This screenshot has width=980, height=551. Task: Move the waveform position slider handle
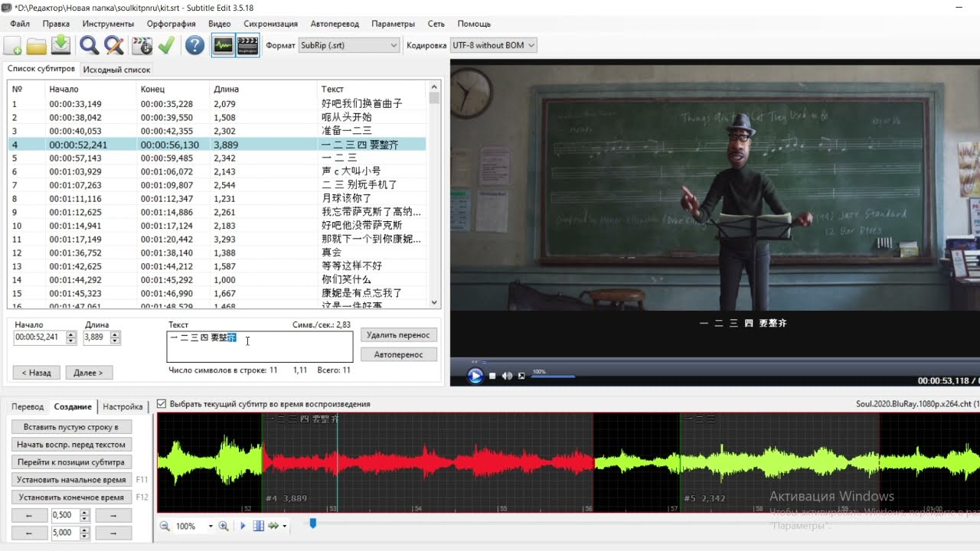pyautogui.click(x=312, y=523)
